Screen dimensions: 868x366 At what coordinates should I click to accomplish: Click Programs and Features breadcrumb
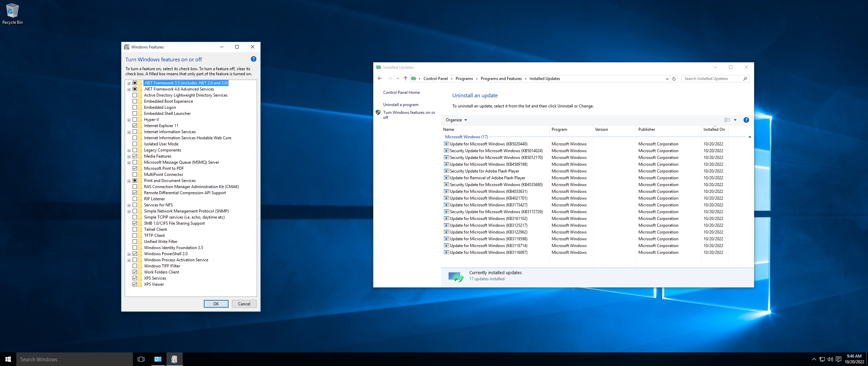[501, 79]
